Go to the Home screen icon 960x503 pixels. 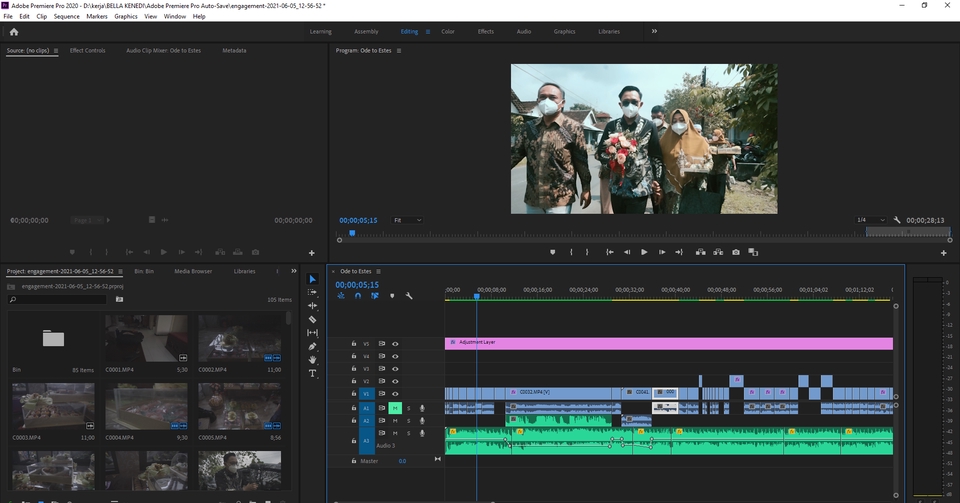click(x=14, y=32)
